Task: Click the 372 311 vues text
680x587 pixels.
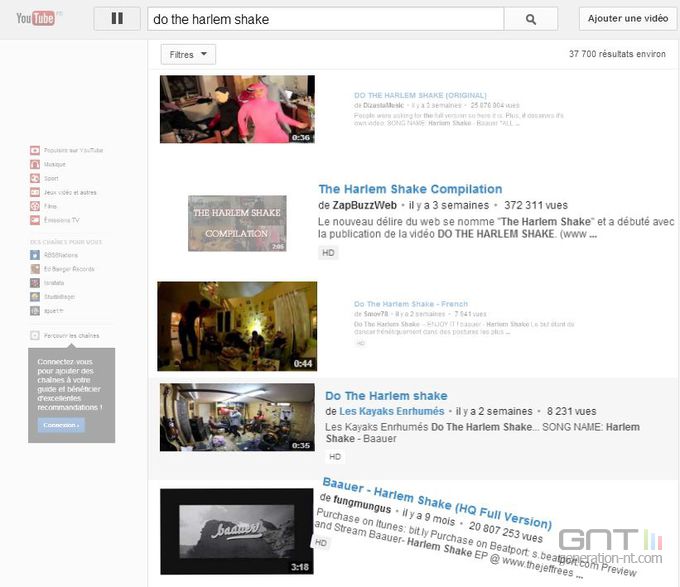Action: point(536,205)
